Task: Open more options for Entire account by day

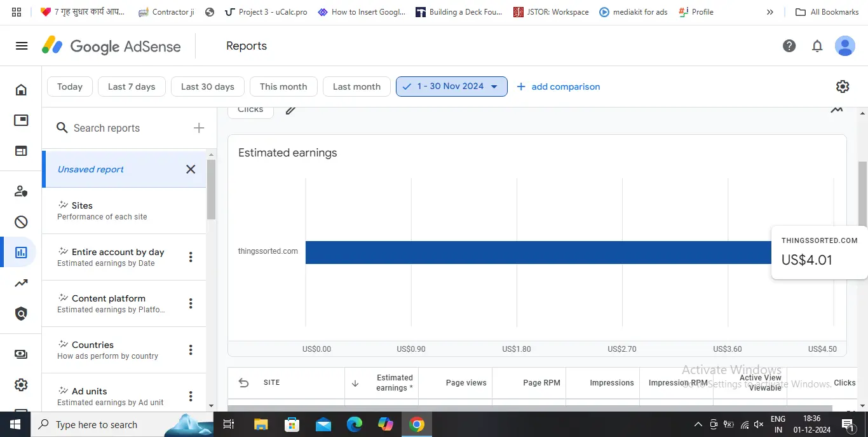Action: pos(191,257)
